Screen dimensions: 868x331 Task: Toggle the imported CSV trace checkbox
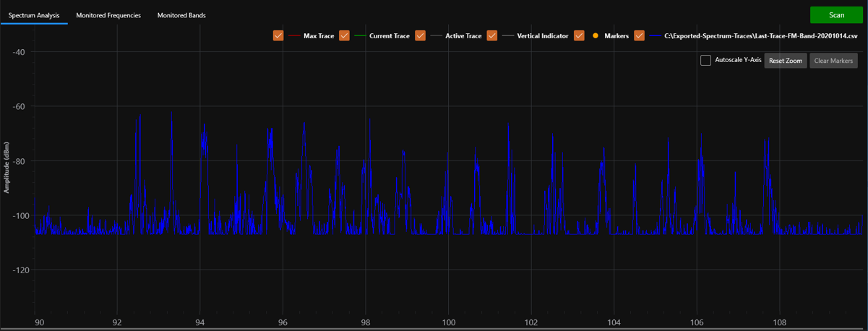[x=640, y=35]
